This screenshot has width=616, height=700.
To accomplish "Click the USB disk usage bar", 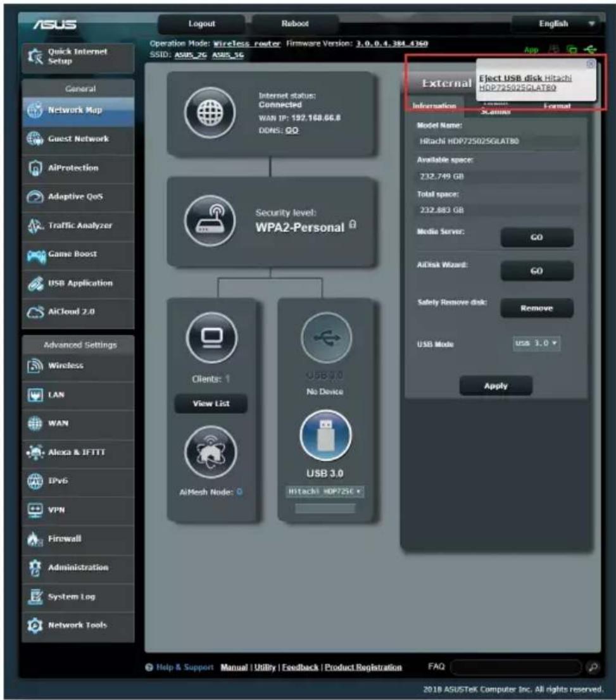I will [x=325, y=508].
